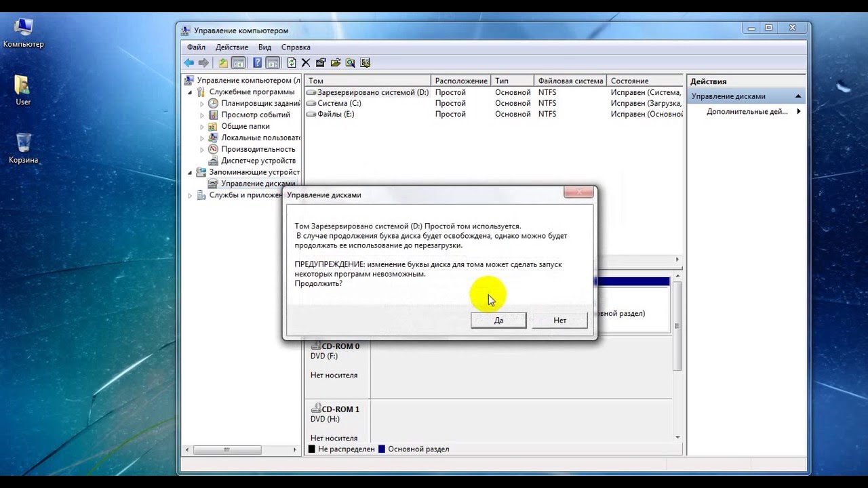The image size is (868, 488).
Task: Close the Управление дисками dialog with X
Action: tap(578, 192)
